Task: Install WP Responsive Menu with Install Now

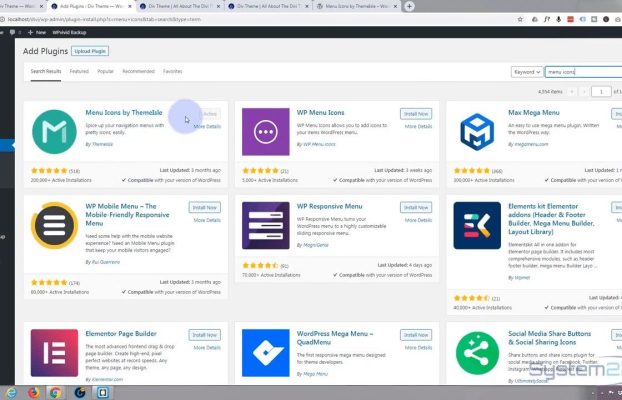Action: coord(416,208)
